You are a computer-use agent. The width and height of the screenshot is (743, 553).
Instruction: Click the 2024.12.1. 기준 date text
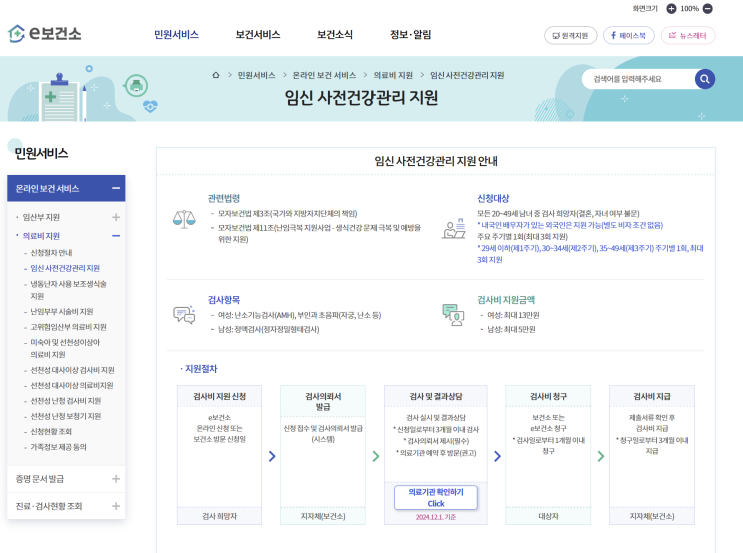[x=435, y=517]
